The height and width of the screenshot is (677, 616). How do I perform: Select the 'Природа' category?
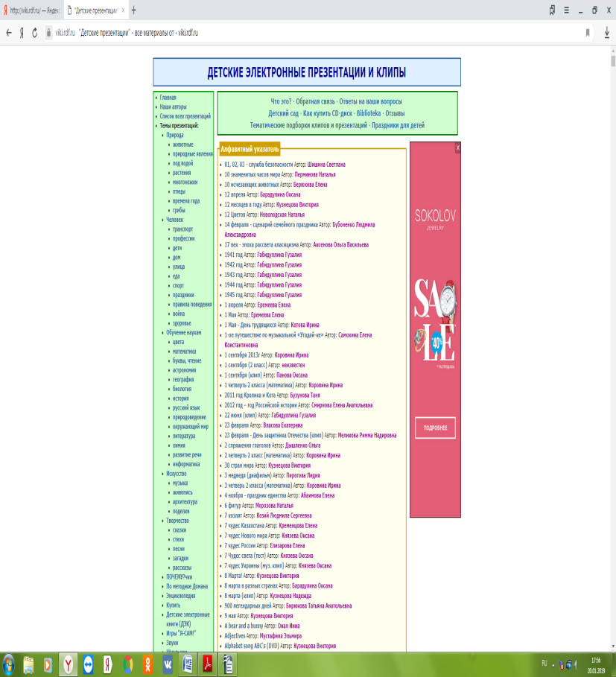tap(175, 135)
